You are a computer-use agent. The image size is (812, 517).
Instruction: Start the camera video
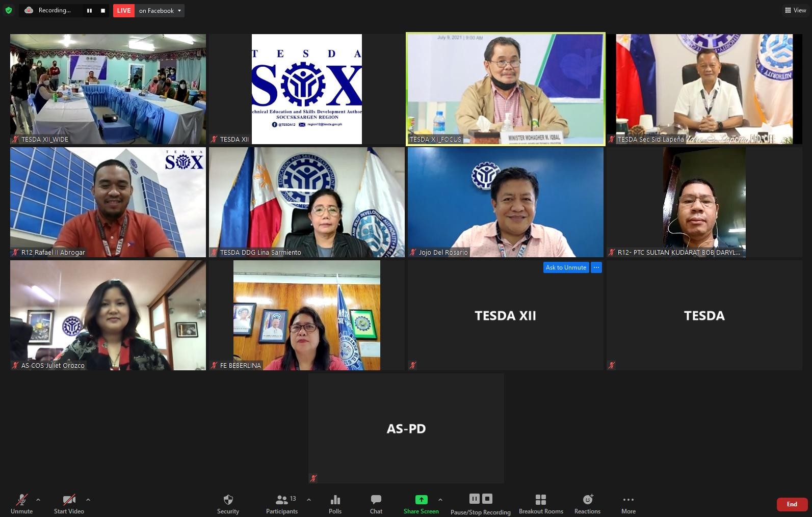pos(69,504)
